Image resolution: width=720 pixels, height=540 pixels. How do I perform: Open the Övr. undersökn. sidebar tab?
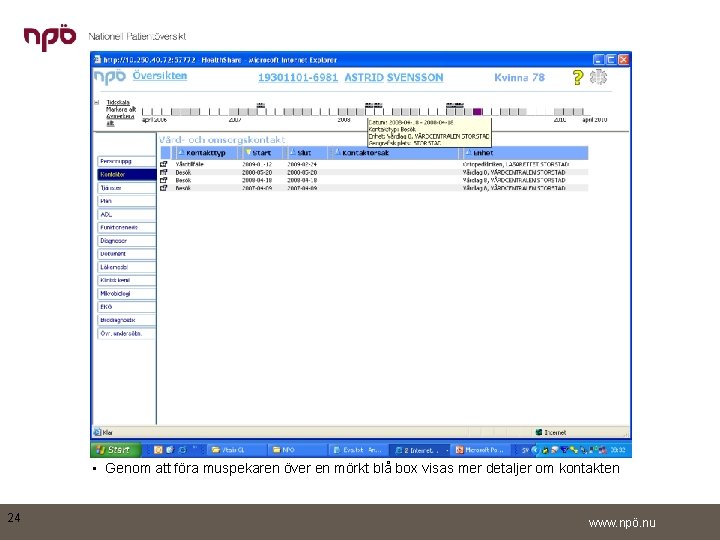[127, 333]
